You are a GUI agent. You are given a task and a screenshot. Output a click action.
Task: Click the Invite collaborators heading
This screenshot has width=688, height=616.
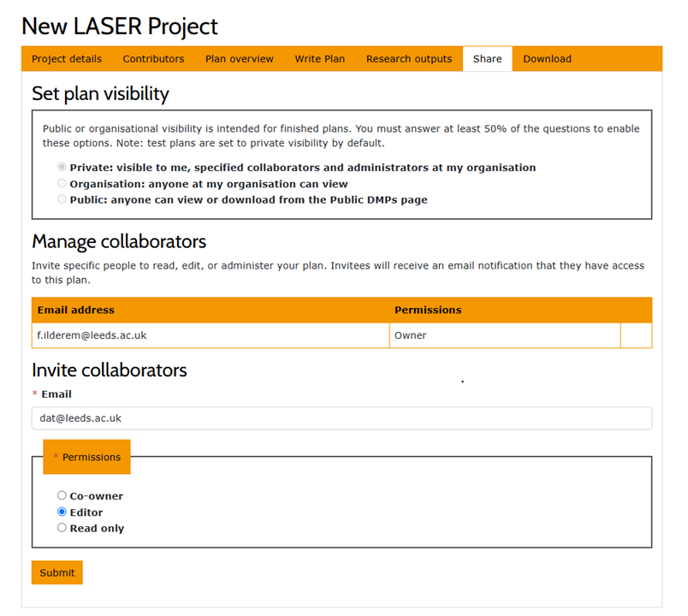coord(110,370)
